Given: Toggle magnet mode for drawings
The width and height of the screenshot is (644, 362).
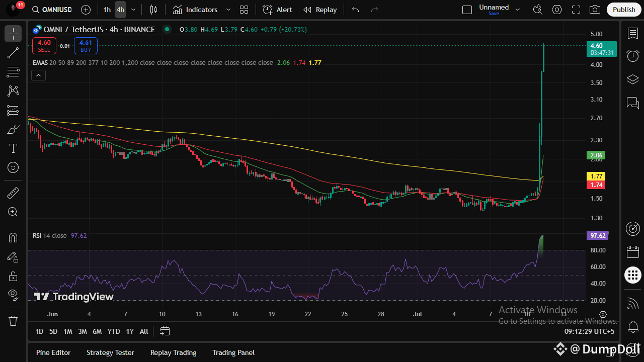Looking at the screenshot, I should click(13, 237).
